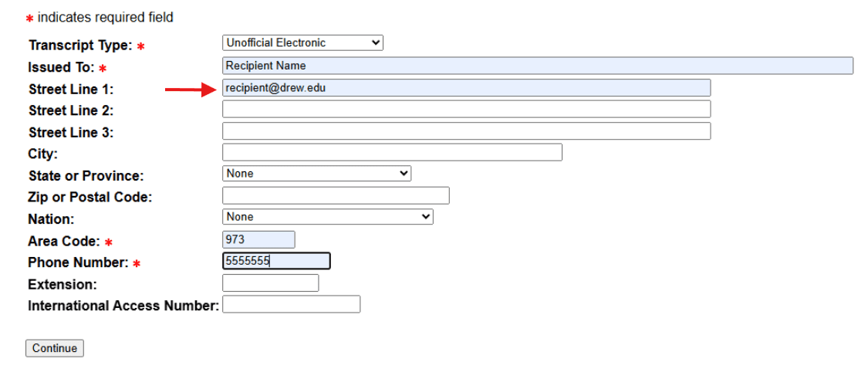
Task: Expand the State or Province dropdown
Action: (316, 174)
